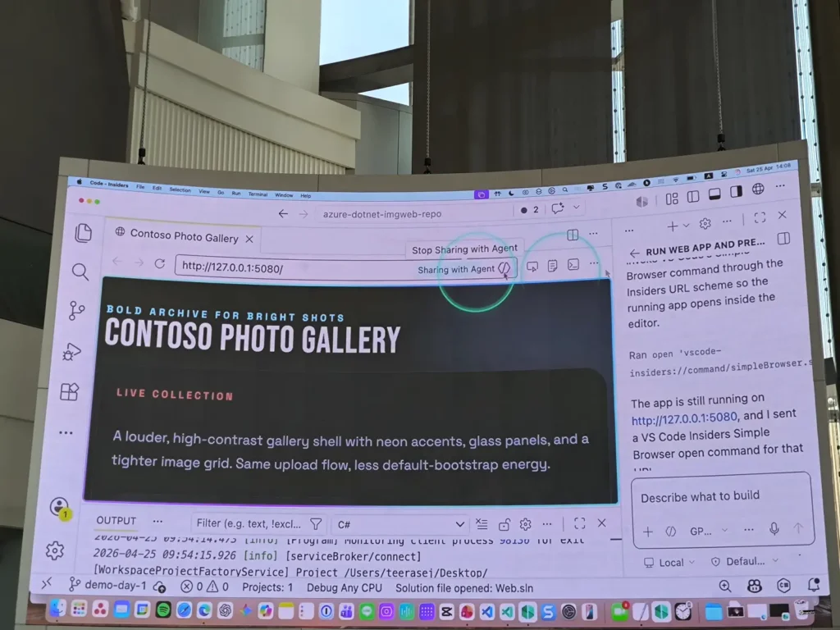The image size is (840, 630).
Task: Open the C# output channel dropdown
Action: 401,524
